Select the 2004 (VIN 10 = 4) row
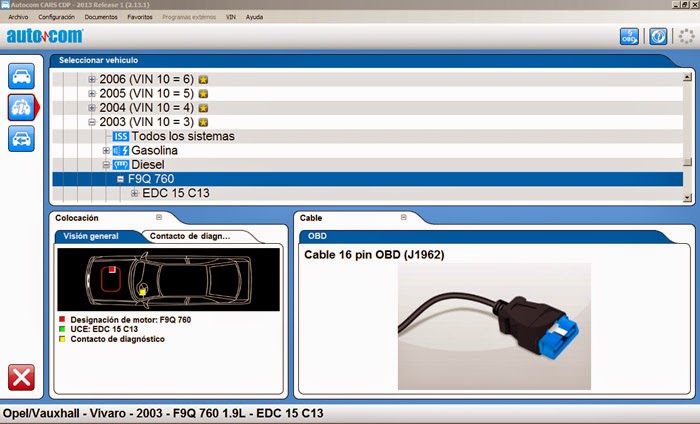Screen dimensions: 700x424 pyautogui.click(x=368, y=108)
